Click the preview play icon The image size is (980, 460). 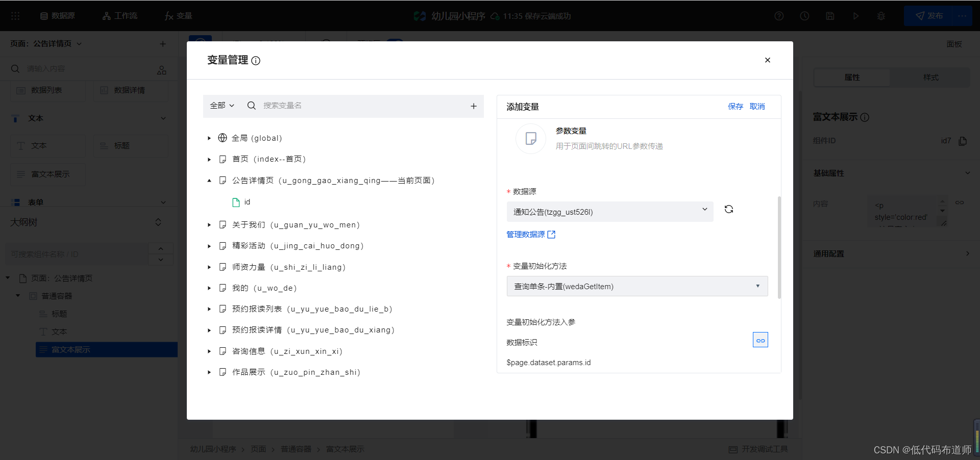click(x=855, y=16)
